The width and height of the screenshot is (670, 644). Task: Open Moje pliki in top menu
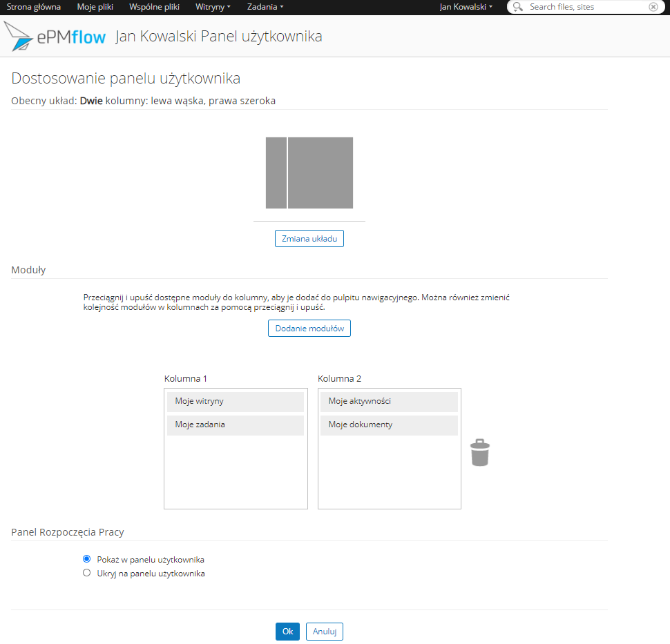point(95,7)
